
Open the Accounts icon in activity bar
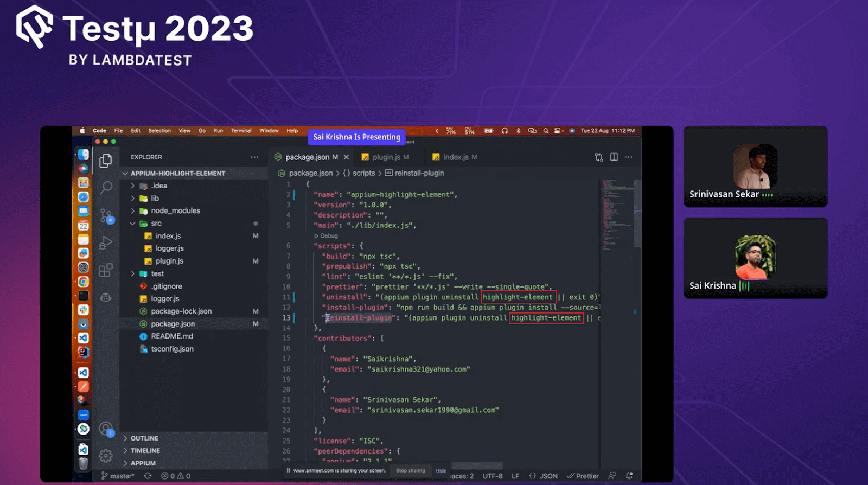(106, 429)
